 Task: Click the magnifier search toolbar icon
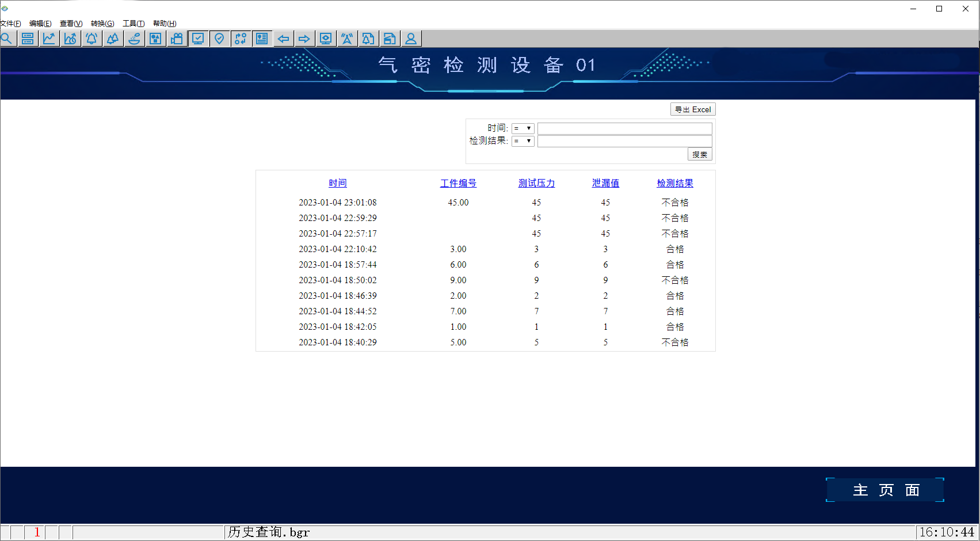6,39
